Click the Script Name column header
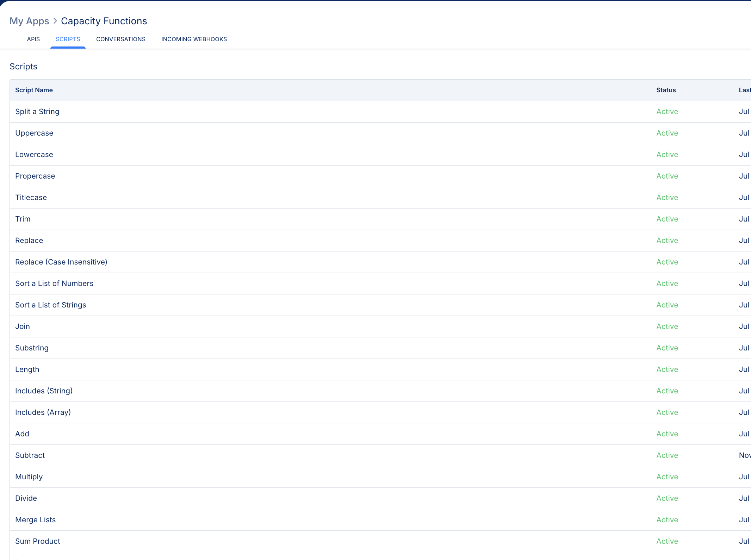The width and height of the screenshot is (751, 560). [x=34, y=90]
